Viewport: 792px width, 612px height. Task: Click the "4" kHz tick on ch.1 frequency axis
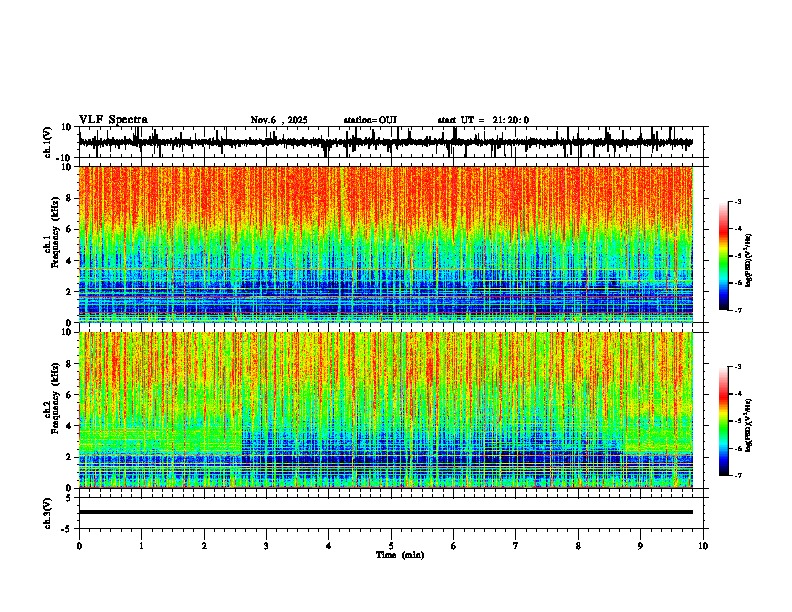(69, 261)
